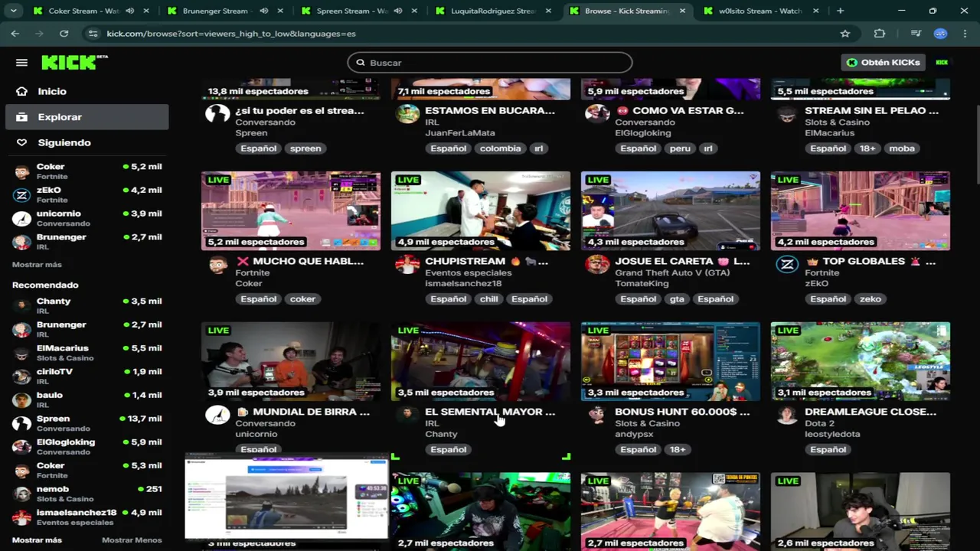
Task: Open ElGlogloking in the Recomendado list
Action: [87, 447]
